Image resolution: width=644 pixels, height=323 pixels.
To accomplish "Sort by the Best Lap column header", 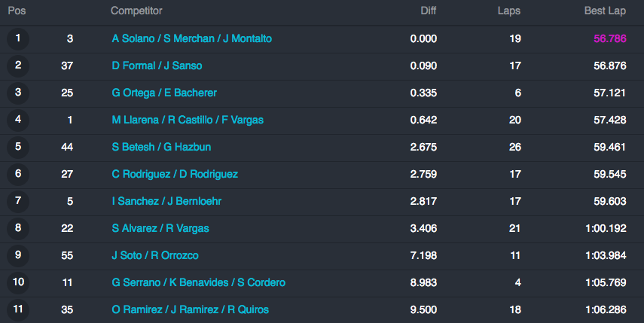I will (605, 11).
